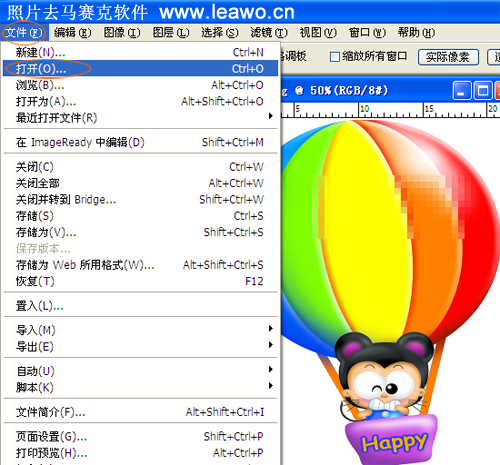Viewport: 500px width, 465px height.
Task: Expand 最近打开文件(R) submenu
Action: point(140,118)
